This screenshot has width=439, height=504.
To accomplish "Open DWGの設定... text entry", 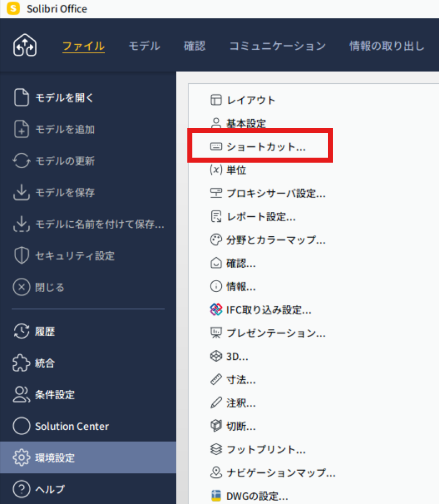I will 257,496.
